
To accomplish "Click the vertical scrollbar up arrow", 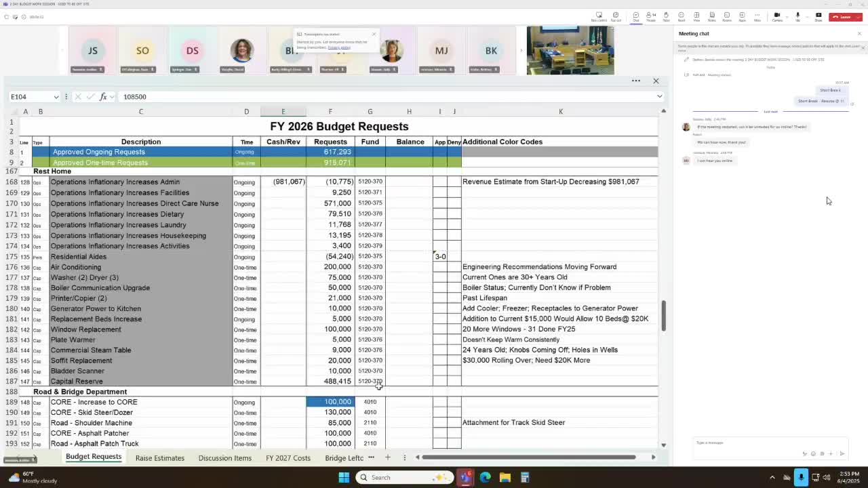I will point(663,111).
